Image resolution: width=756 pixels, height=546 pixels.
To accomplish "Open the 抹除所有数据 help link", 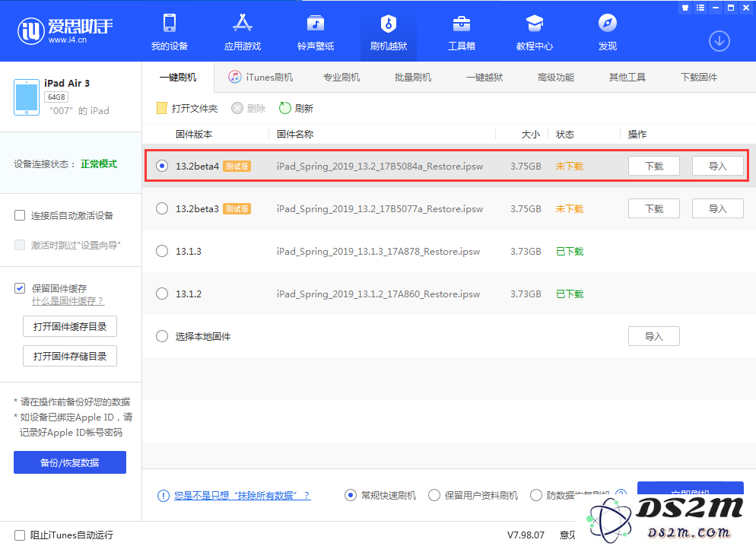I will coord(243,495).
